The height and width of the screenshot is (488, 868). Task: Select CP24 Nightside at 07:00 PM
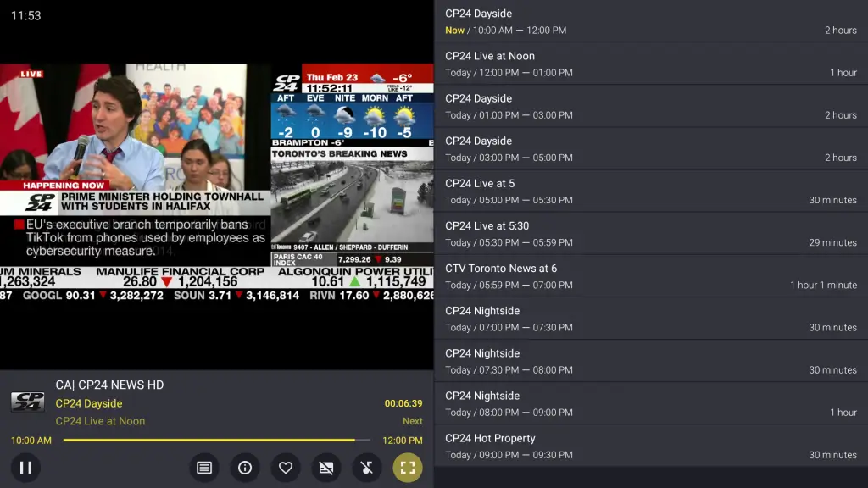(x=651, y=319)
